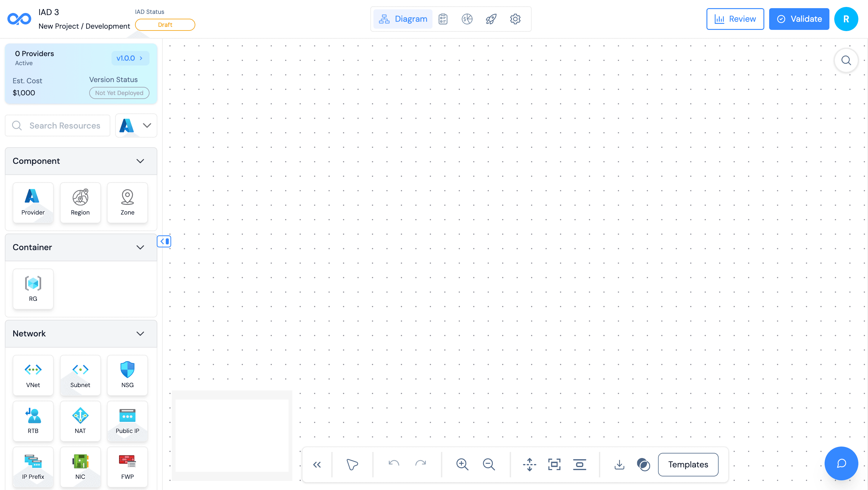Pick the NSG shield resource icon
Image resolution: width=868 pixels, height=490 pixels.
127,375
